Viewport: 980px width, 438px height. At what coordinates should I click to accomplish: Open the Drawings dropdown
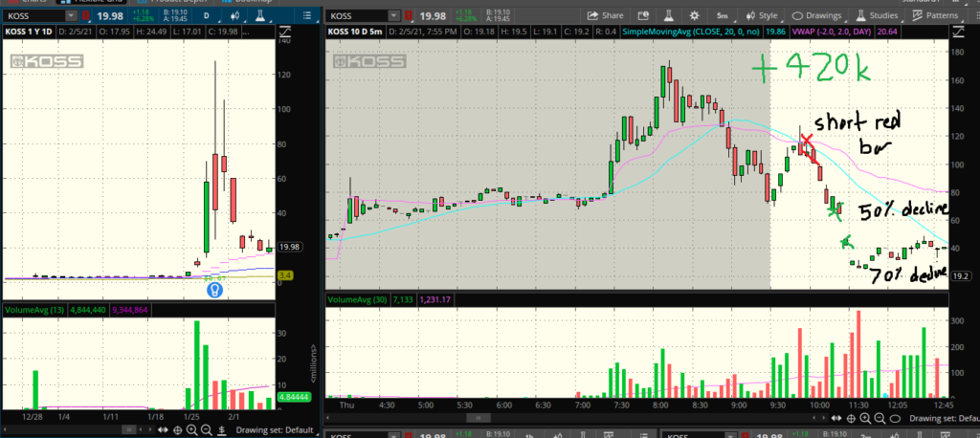817,15
